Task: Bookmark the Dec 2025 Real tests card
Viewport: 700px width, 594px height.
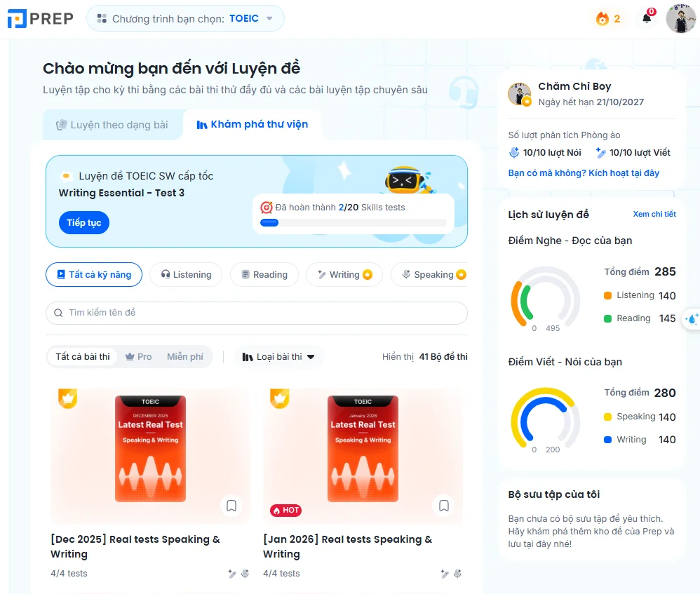Action: pos(231,506)
